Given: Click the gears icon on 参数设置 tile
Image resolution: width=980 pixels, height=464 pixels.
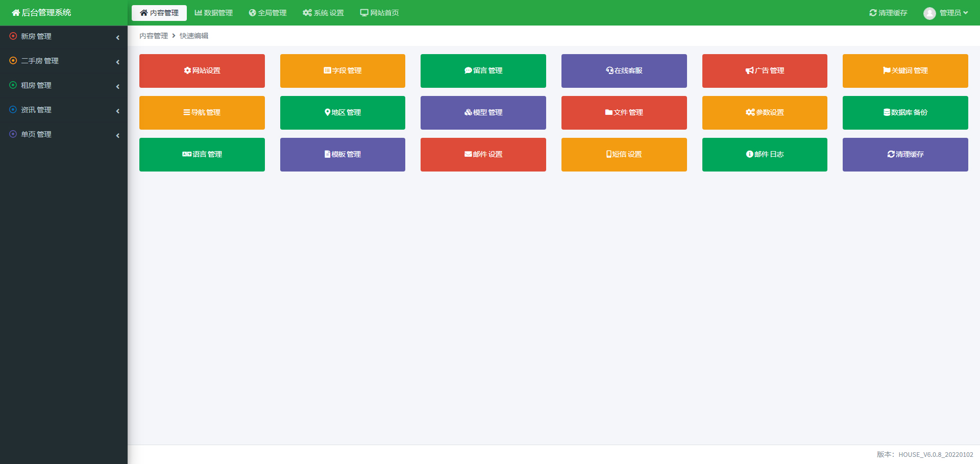Looking at the screenshot, I should click(x=750, y=112).
